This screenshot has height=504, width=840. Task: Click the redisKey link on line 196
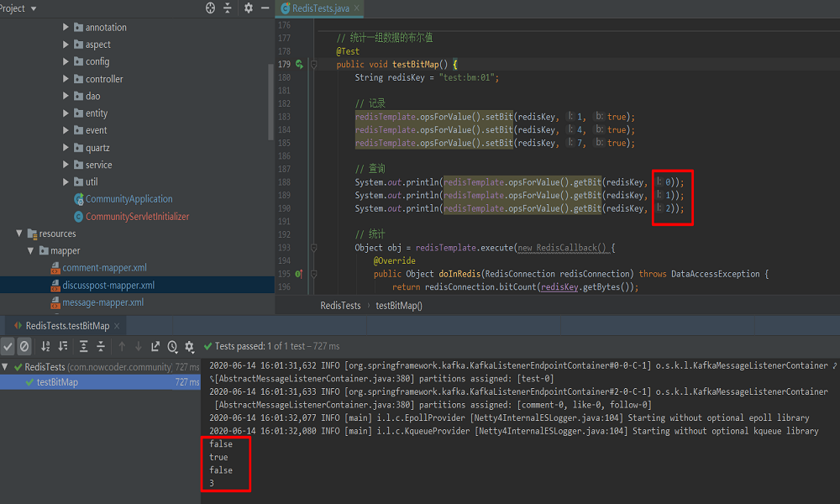559,287
